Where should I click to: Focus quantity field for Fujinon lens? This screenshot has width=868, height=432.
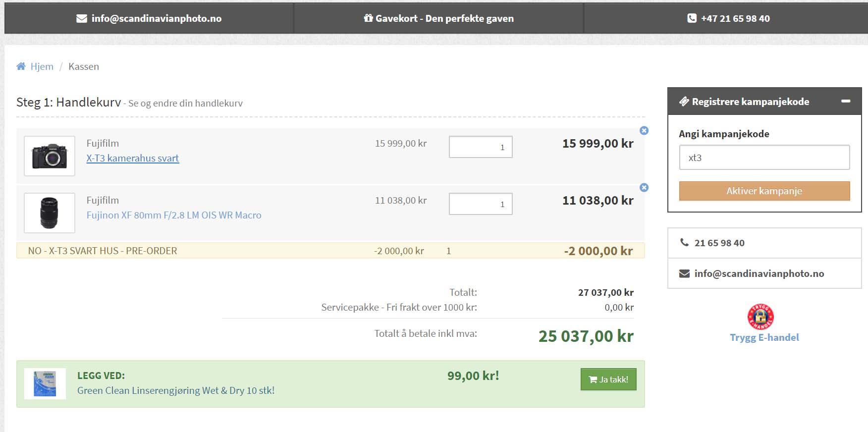pyautogui.click(x=481, y=204)
